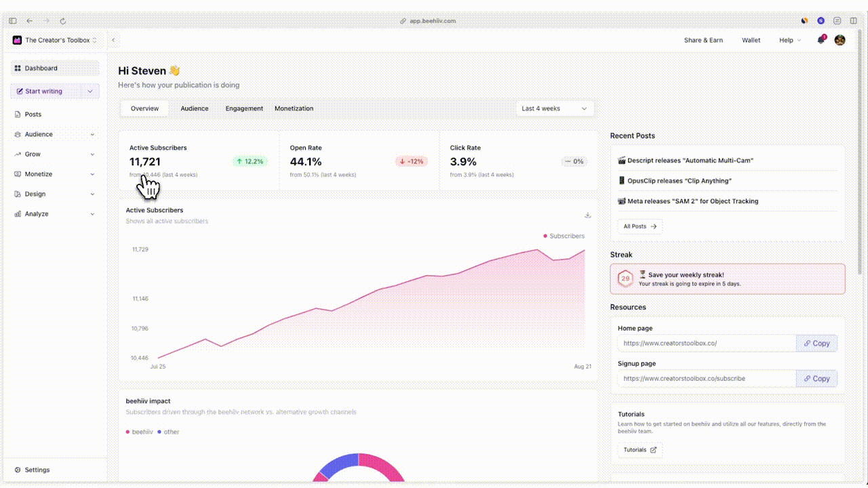868x488 pixels.
Task: Open the notifications bell icon
Action: click(x=821, y=40)
